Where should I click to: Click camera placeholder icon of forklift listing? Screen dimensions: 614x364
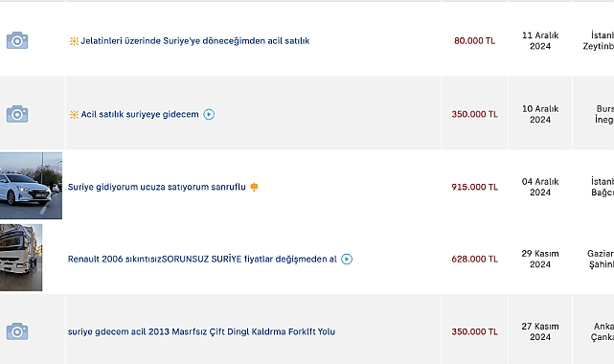click(17, 331)
